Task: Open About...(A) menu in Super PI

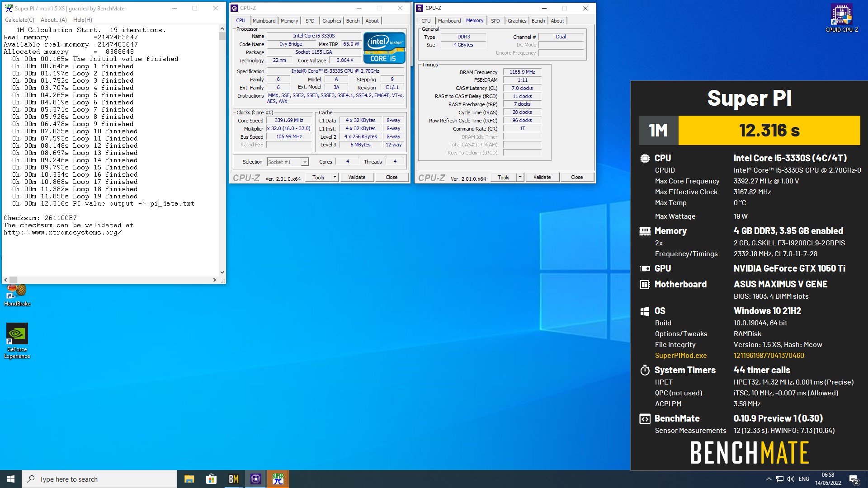Action: tap(54, 20)
